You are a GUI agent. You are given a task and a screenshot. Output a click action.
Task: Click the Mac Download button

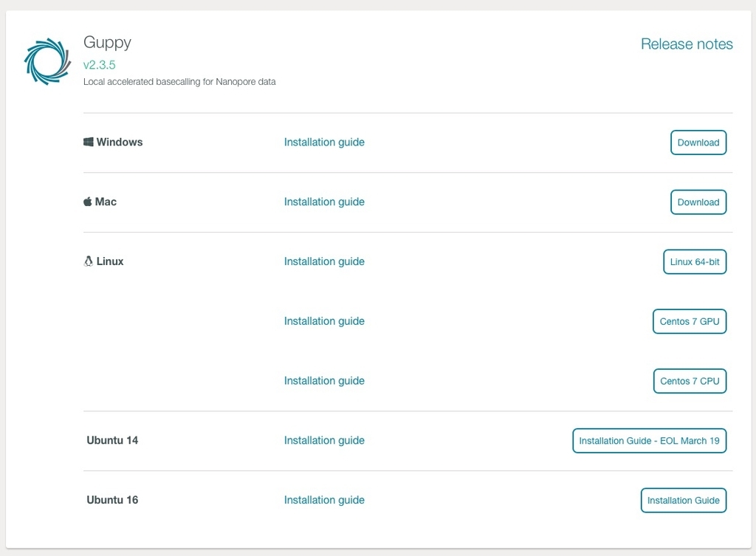(x=698, y=202)
